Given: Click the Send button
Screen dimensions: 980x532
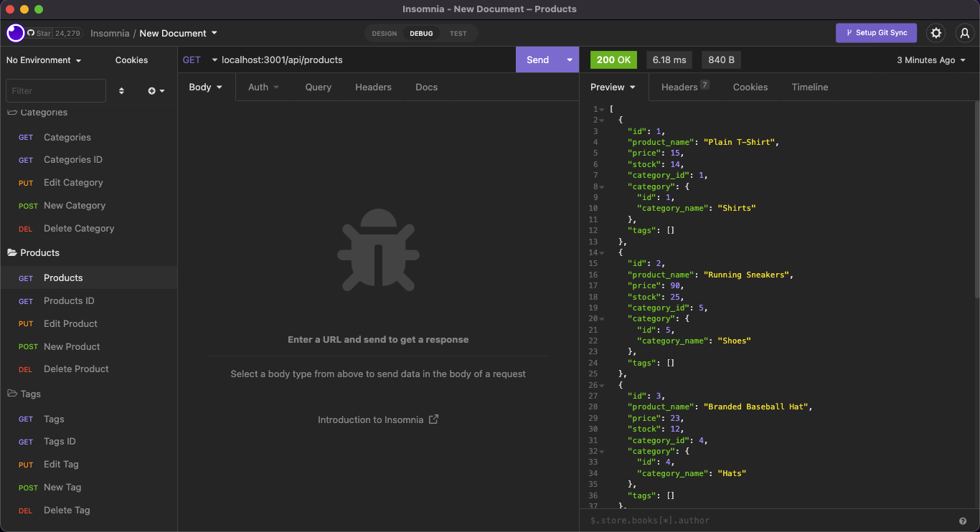Looking at the screenshot, I should (x=537, y=60).
